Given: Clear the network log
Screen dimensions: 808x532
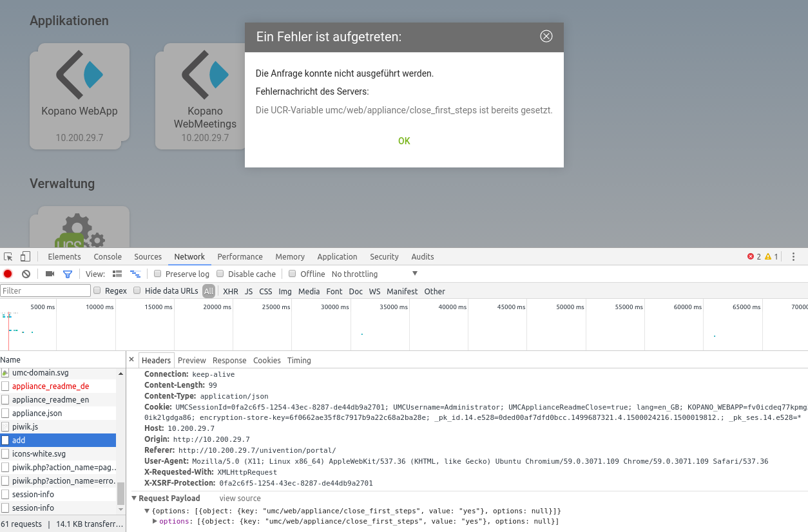Looking at the screenshot, I should coord(26,274).
